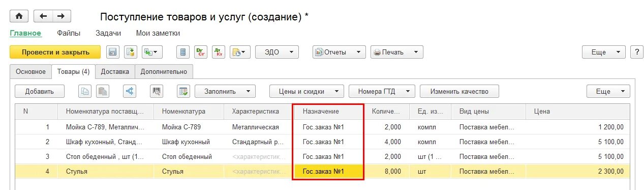Open reminder document dropdown icon
The height and width of the screenshot is (190, 644).
pos(240,52)
